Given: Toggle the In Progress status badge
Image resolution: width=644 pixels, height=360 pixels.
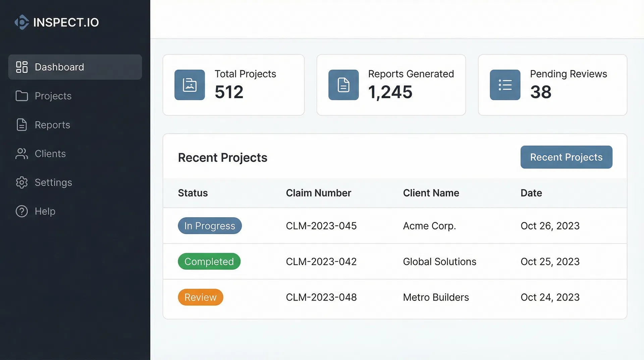Looking at the screenshot, I should 210,226.
